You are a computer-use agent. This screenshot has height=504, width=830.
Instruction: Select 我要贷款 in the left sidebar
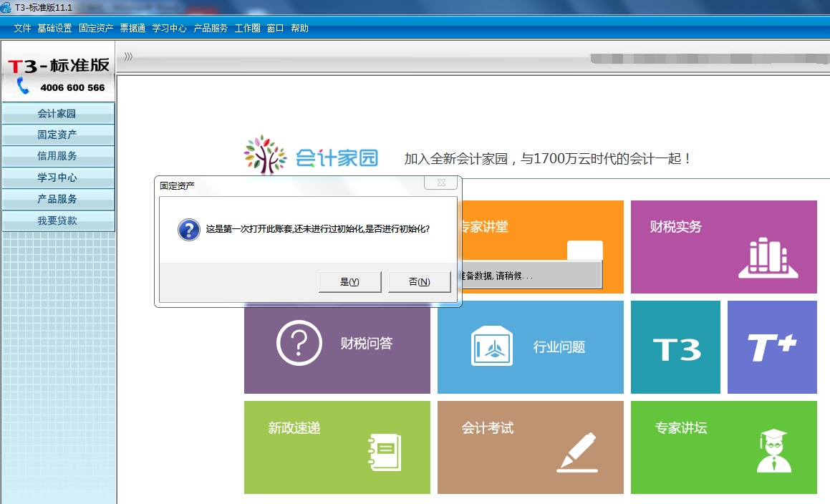pyautogui.click(x=58, y=220)
